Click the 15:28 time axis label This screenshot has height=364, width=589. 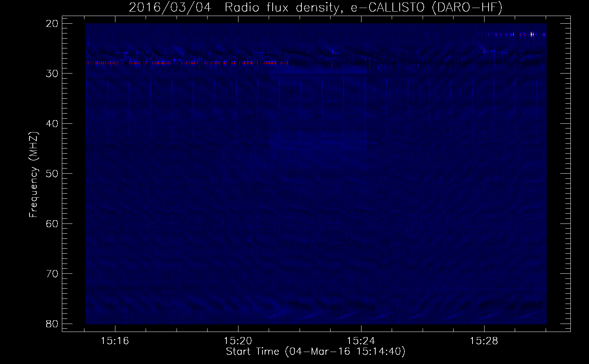tap(484, 341)
